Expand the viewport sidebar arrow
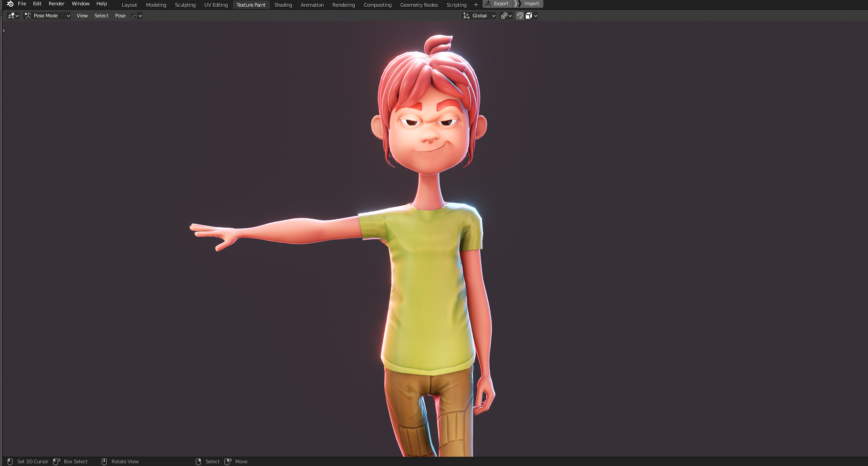The height and width of the screenshot is (466, 868). [x=4, y=30]
